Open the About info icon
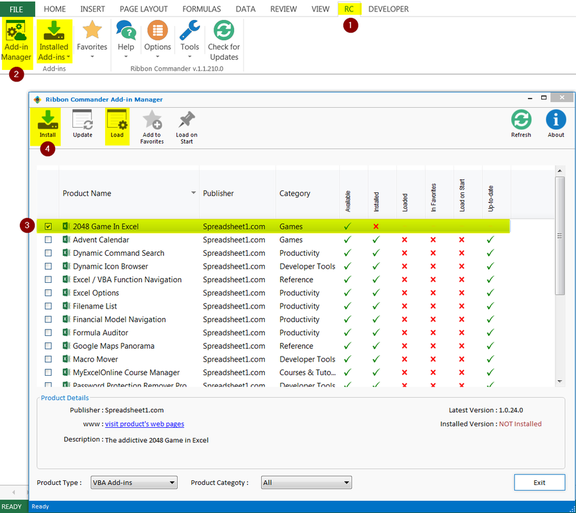The height and width of the screenshot is (513, 576). pos(556,123)
